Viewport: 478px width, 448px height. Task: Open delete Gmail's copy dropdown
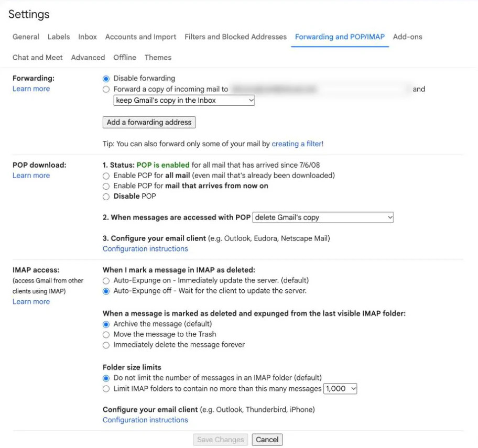pos(323,217)
